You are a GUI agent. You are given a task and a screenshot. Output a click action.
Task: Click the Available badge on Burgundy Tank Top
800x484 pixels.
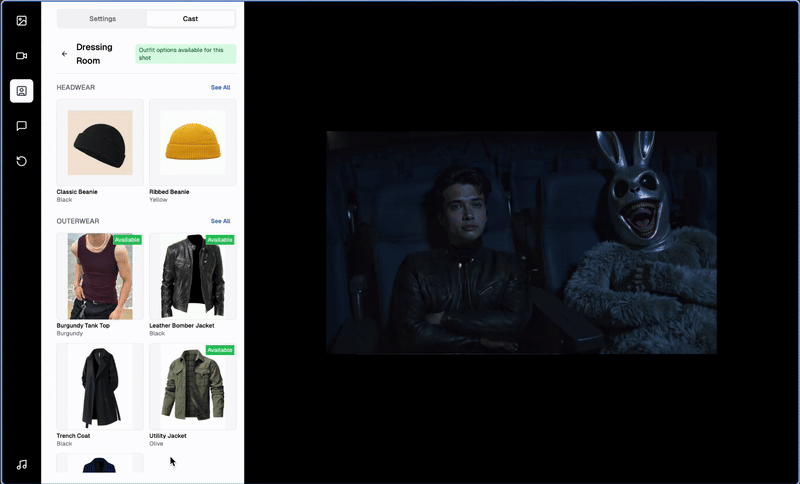tap(128, 240)
